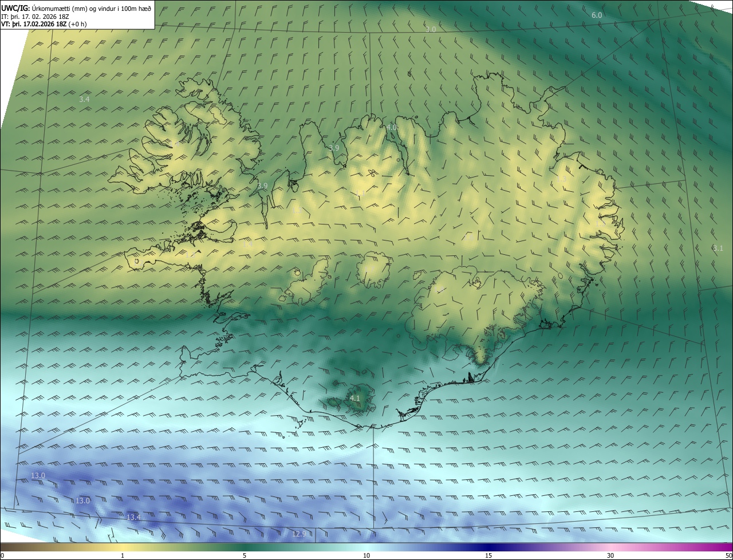
Task: Click the 50 tick on the color scale
Action: [728, 555]
